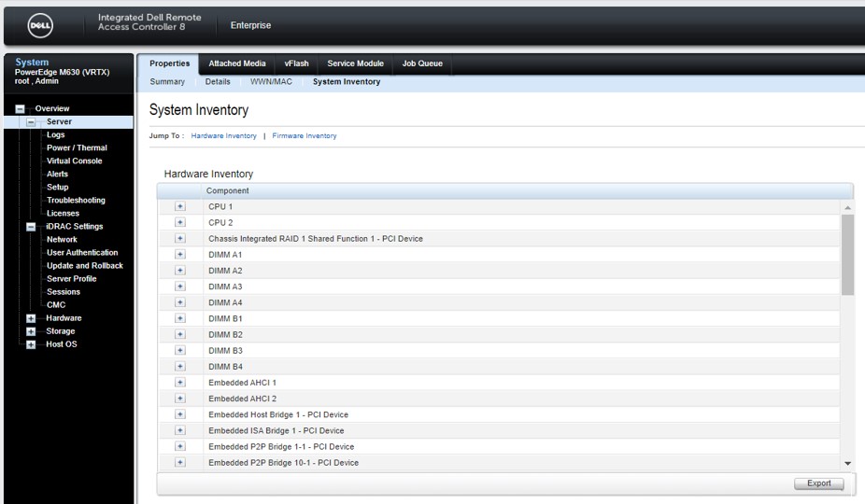Open the Job Queue tab
Screen dimensions: 865x504
[x=422, y=63]
